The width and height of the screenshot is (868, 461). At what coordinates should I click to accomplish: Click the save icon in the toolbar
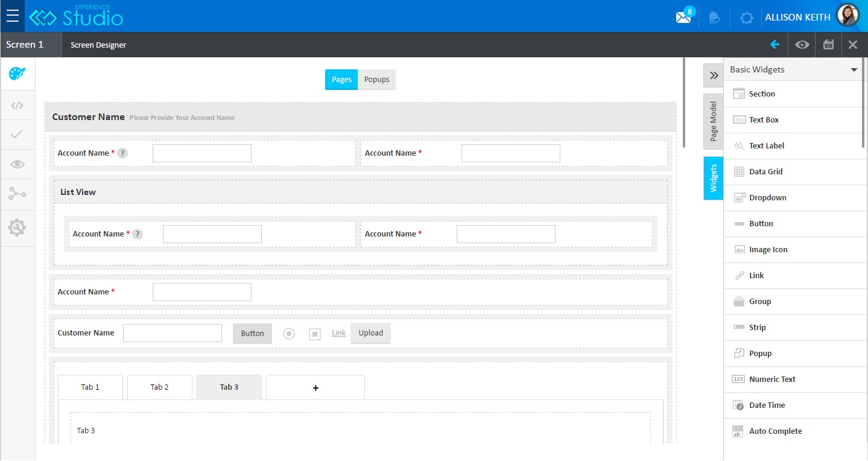click(x=828, y=45)
